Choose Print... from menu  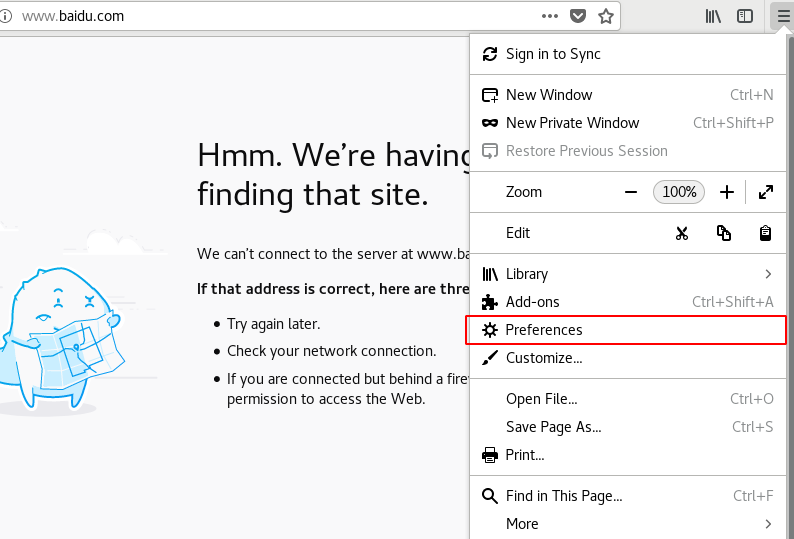[x=628, y=455]
